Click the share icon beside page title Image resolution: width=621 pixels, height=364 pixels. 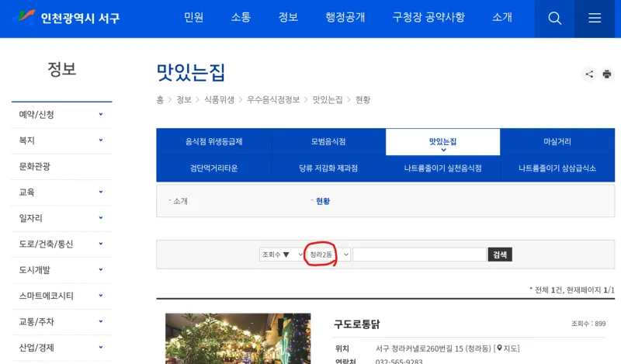pos(589,75)
